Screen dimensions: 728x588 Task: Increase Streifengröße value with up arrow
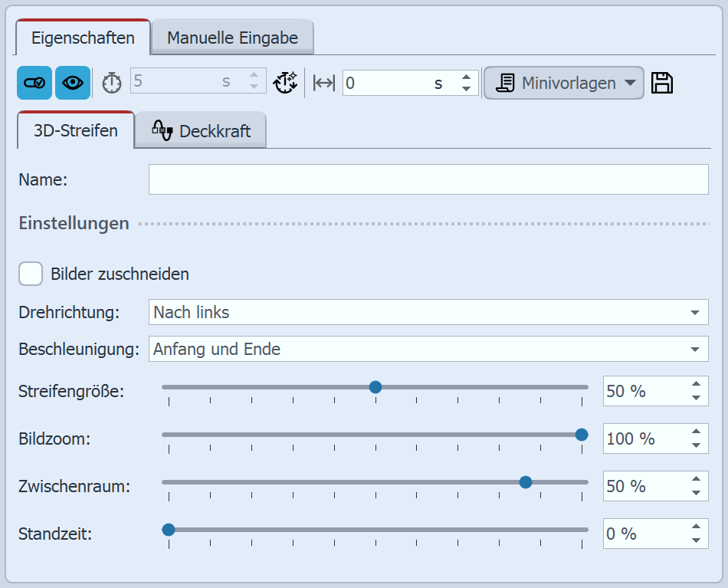[x=696, y=385]
